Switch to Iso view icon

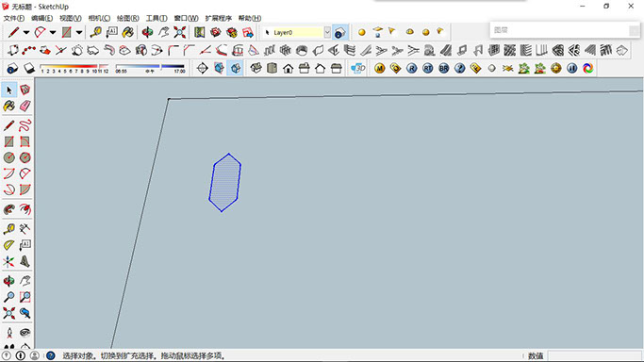tap(256, 68)
